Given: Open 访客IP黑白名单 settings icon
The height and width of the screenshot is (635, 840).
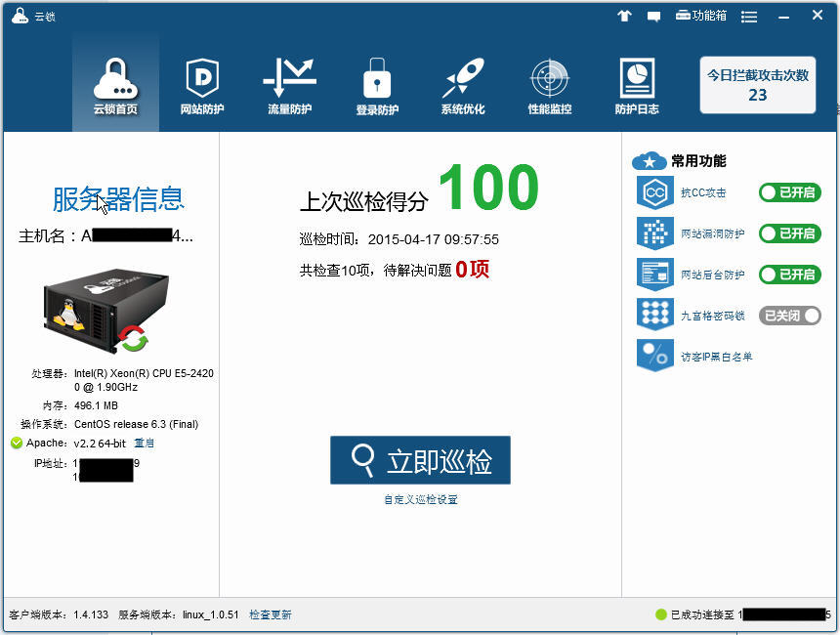Looking at the screenshot, I should [x=654, y=356].
